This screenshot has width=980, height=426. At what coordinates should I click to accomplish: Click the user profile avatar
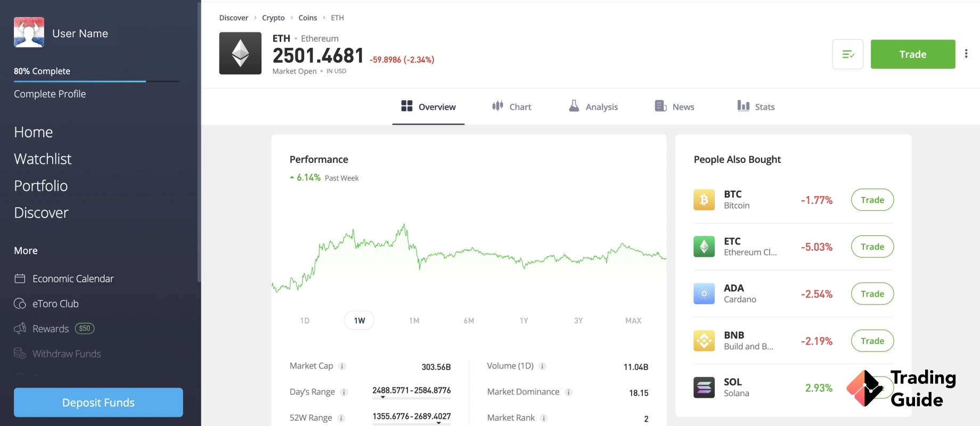[x=29, y=32]
